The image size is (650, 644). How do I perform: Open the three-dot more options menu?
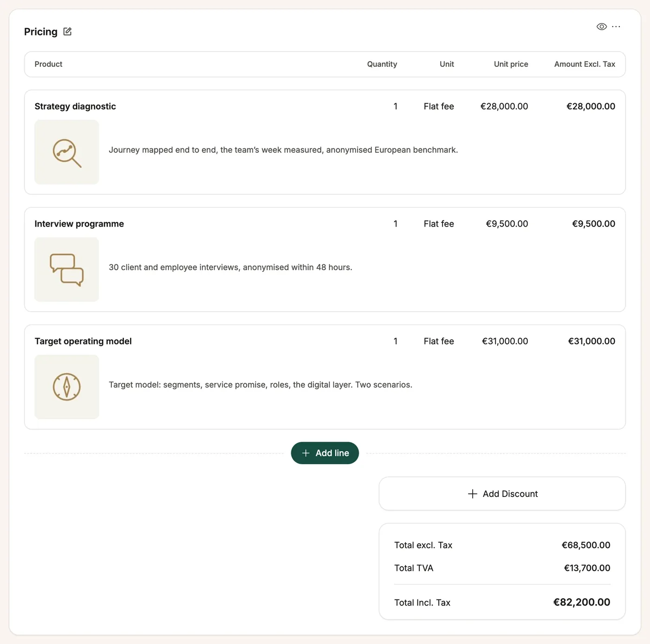[x=616, y=26]
